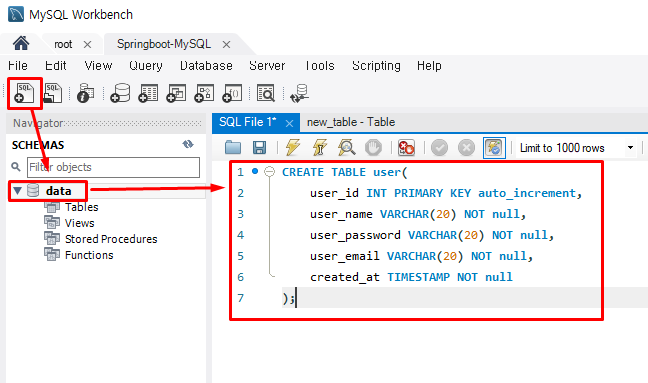
Task: Switch to the root connection tab
Action: [63, 44]
